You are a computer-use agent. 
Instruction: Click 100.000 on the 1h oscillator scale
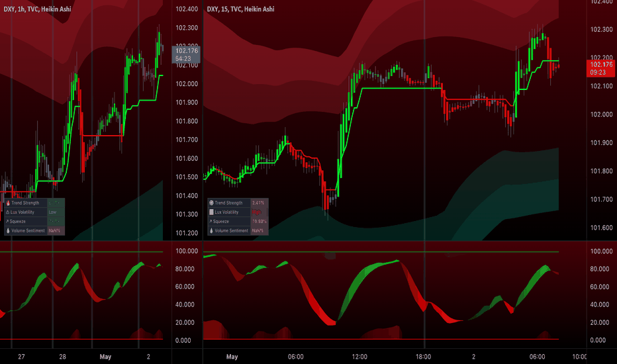[187, 251]
